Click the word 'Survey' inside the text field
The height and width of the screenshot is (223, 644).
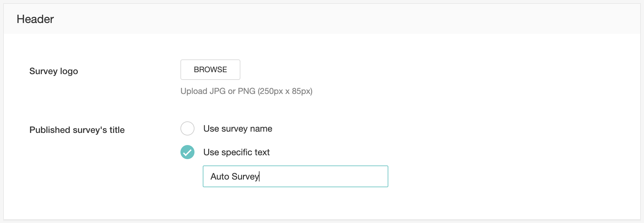(x=245, y=177)
